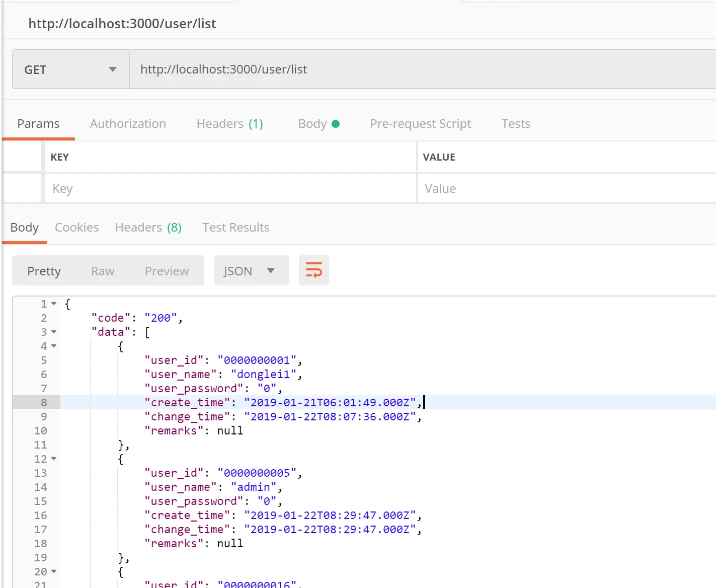Click the "code": "200" line
The height and width of the screenshot is (588, 716).
(137, 318)
